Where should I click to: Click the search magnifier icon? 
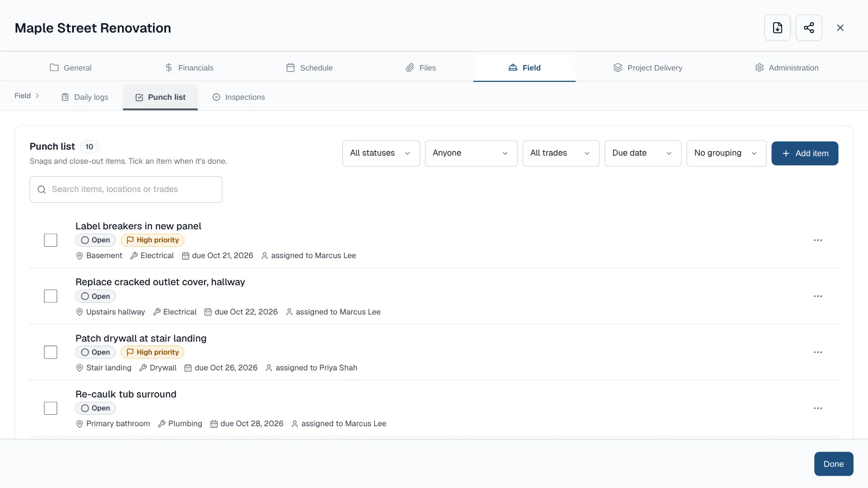(41, 190)
